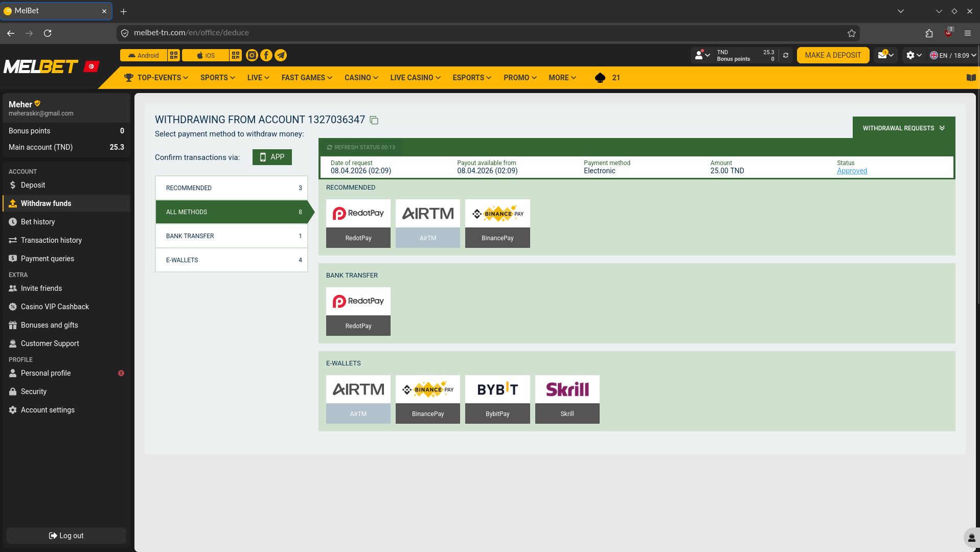Viewport: 980px width, 552px height.
Task: Open the book icon on yellow bar
Action: pyautogui.click(x=971, y=78)
